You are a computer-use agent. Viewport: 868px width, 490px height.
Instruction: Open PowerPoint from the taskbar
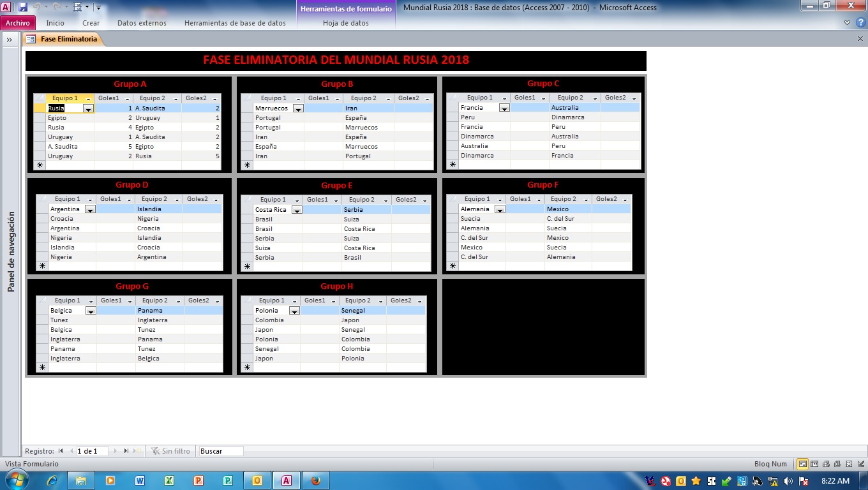click(198, 480)
